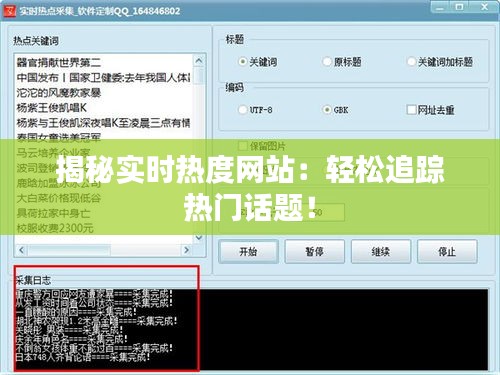
Task: Choose GBK encoding radio button
Action: coord(327,110)
